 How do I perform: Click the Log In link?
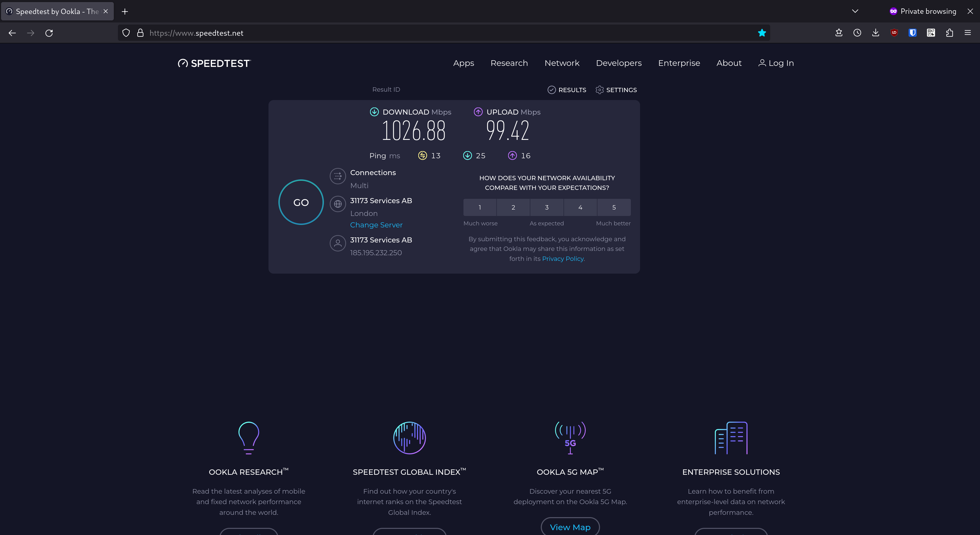pyautogui.click(x=776, y=63)
